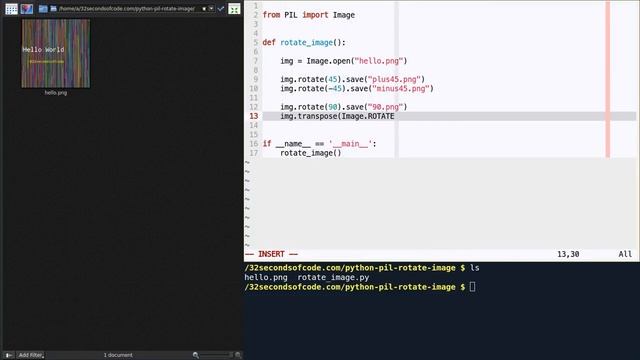Place cursor on img.transpose(Image.ROTATE line
This screenshot has height=360, width=640.
tap(337, 116)
